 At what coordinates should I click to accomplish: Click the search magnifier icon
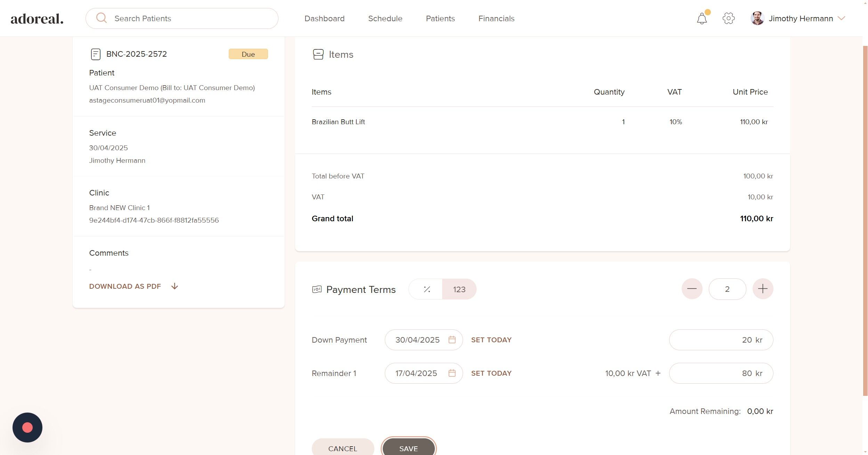[x=101, y=18]
